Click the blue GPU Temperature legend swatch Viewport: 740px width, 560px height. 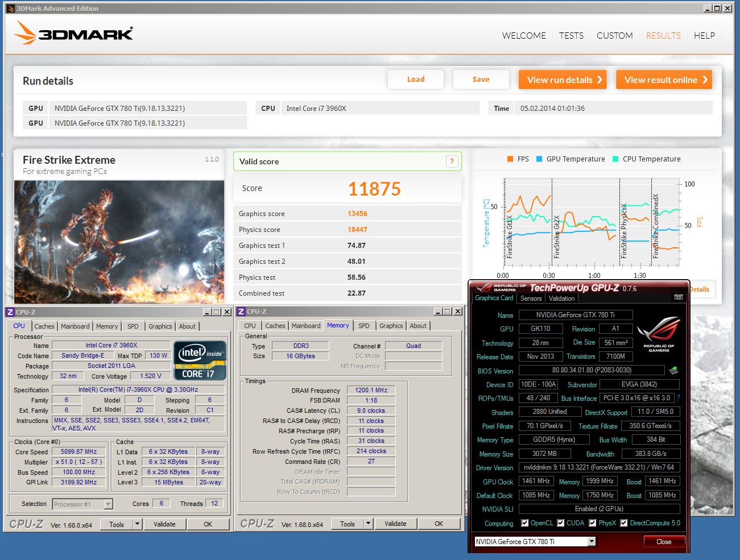point(539,159)
